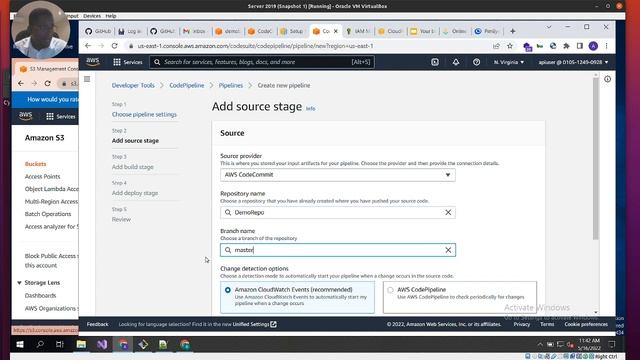This screenshot has height=360, width=640.
Task: Switch to the Cloud tab
Action: (391, 31)
